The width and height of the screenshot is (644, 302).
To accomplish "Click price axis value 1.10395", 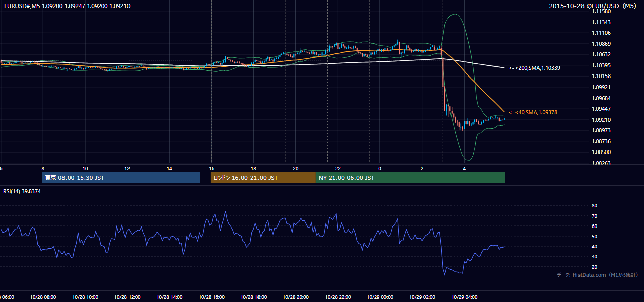I will (601, 65).
